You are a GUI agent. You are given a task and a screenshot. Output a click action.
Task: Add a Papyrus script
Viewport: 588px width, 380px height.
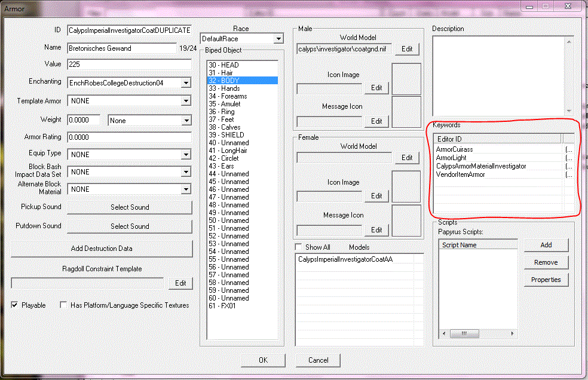[x=546, y=245]
